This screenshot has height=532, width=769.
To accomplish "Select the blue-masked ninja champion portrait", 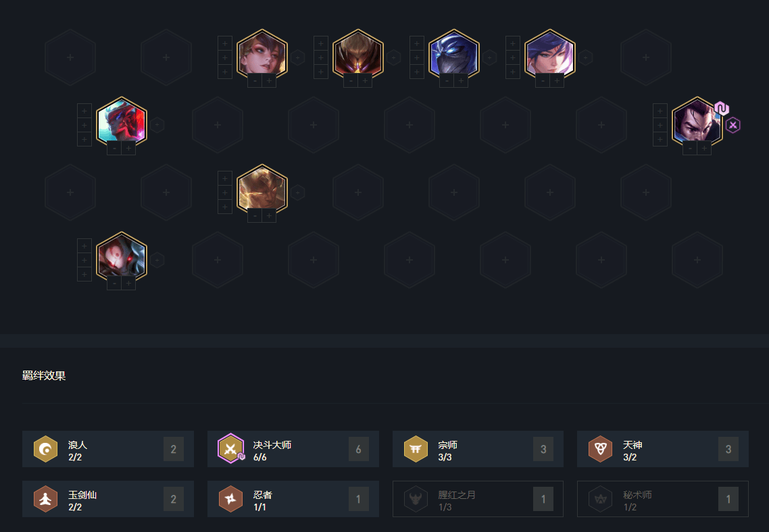I will click(453, 54).
